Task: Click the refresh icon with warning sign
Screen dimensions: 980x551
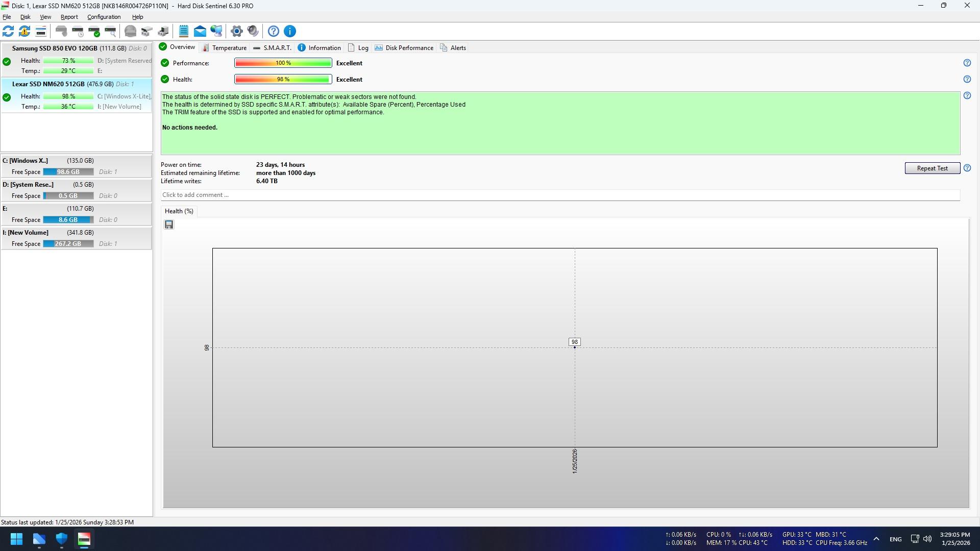Action: click(x=24, y=31)
